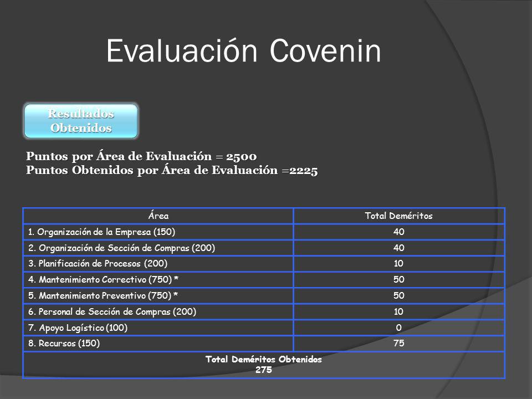Select demerit value 40 for Organización de la Empresa
This screenshot has width=532, height=399.
click(x=399, y=232)
